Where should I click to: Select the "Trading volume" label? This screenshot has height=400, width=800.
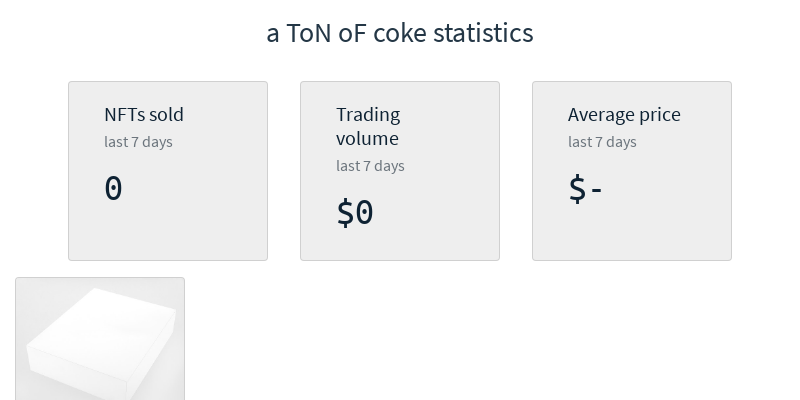(368, 127)
